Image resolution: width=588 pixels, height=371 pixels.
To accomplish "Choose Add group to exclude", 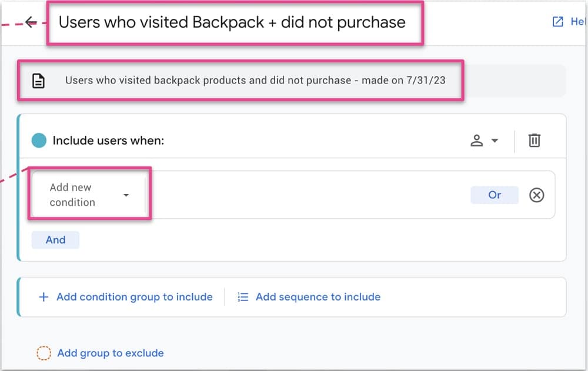I will pyautogui.click(x=111, y=353).
